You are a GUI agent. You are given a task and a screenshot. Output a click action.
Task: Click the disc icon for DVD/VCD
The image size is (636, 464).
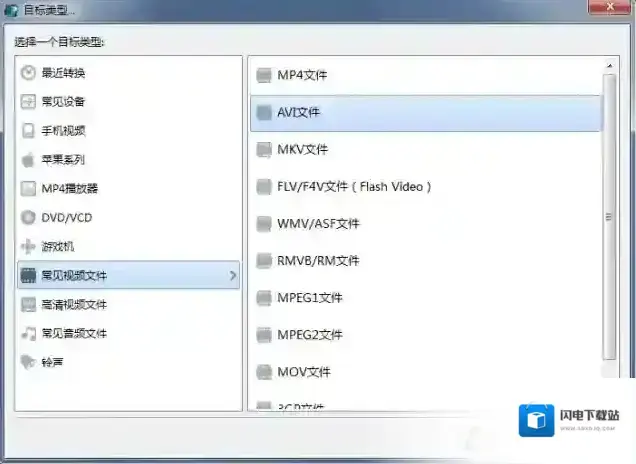[x=29, y=217]
